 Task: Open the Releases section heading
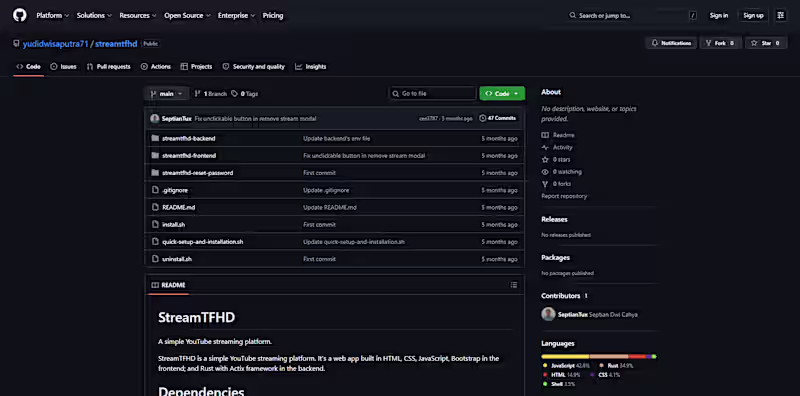554,219
